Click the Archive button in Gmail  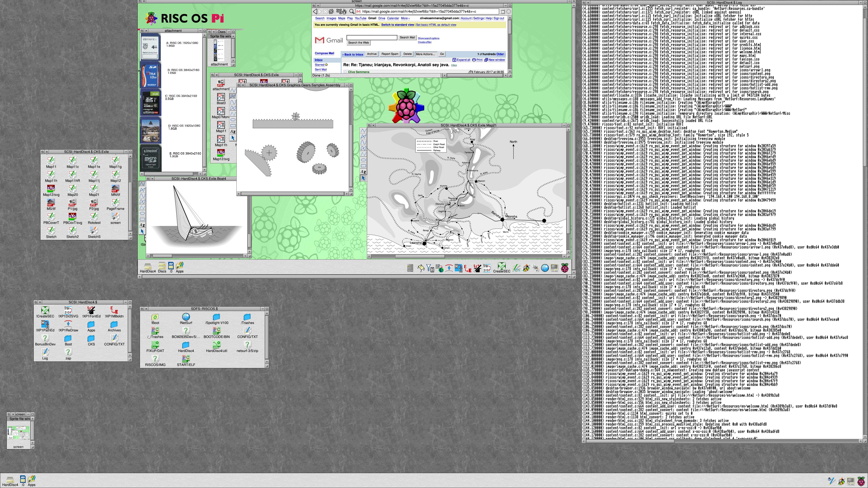pos(372,54)
